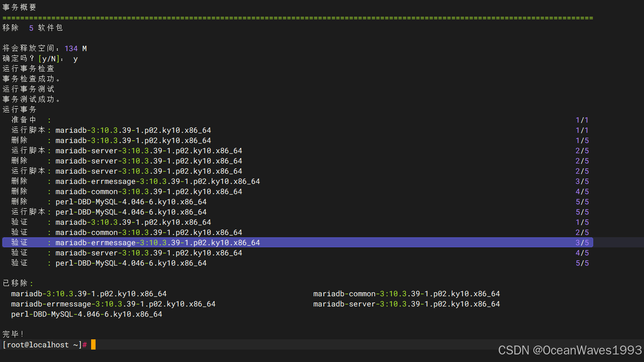Click the '事务测试成功。' line
644x362 pixels.
coord(32,99)
